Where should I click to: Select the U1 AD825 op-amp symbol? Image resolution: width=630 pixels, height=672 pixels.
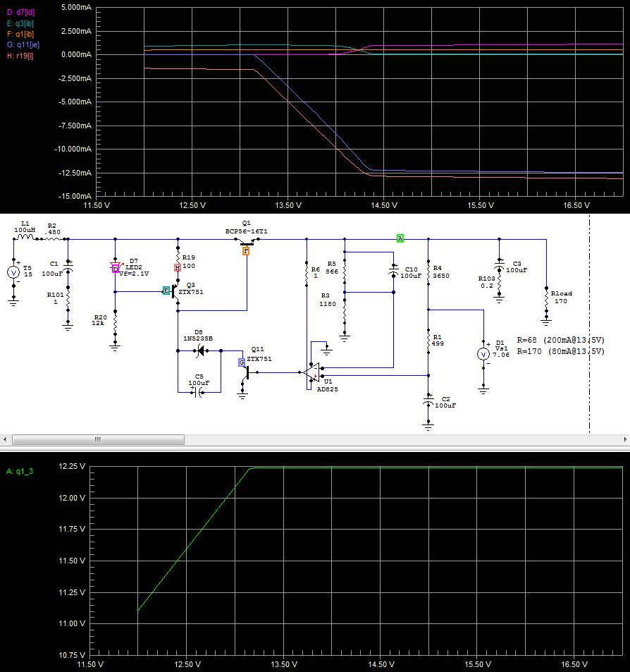pyautogui.click(x=312, y=371)
